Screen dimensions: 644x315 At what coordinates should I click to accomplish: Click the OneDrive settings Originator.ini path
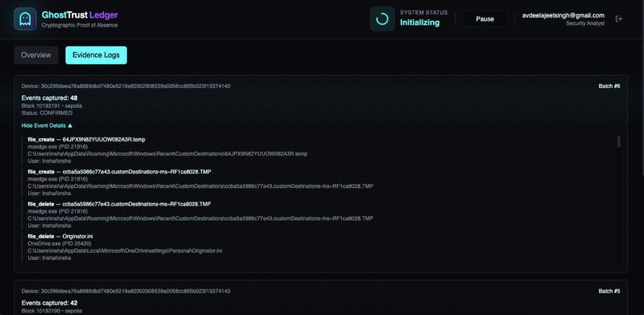click(x=125, y=250)
